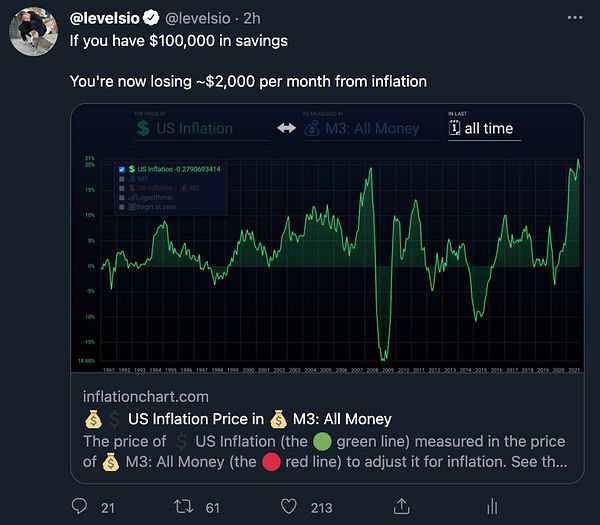This screenshot has height=525, width=600.
Task: Check the M3 legend checkbox
Action: 122,179
